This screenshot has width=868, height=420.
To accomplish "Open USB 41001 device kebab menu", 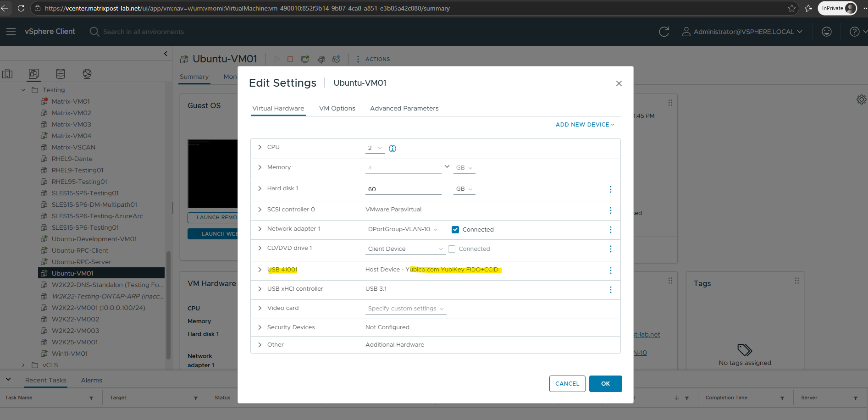I will [x=610, y=271].
